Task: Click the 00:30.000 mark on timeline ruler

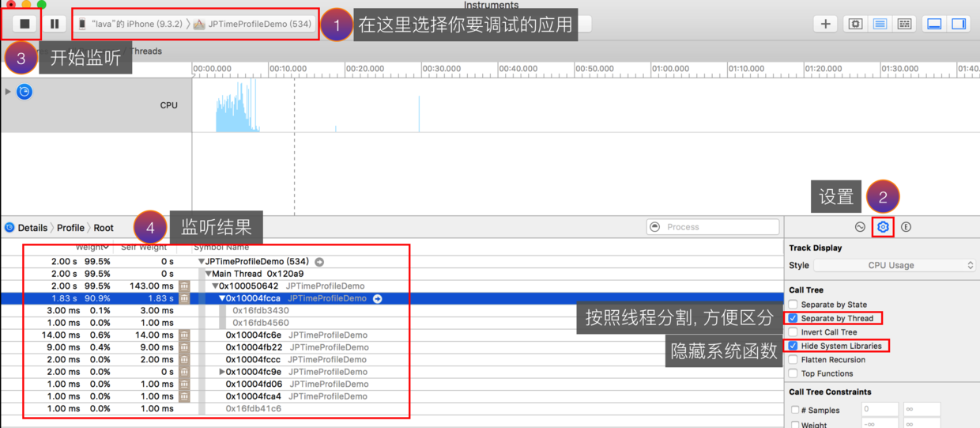Action: pos(441,70)
